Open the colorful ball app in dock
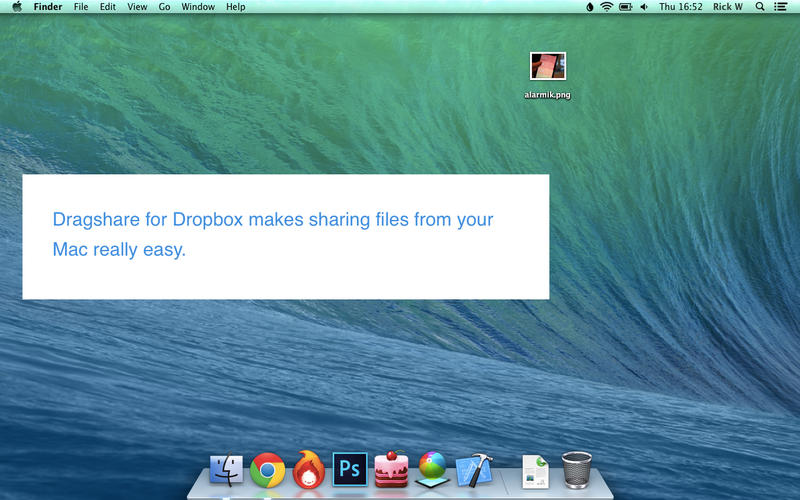This screenshot has width=800, height=500. pos(432,469)
